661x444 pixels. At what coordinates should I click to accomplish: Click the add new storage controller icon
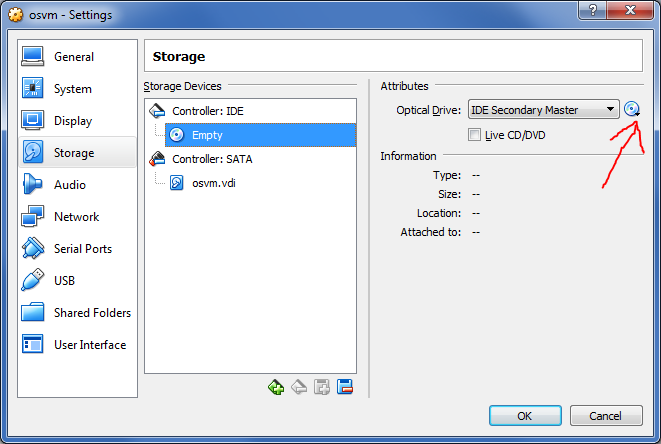click(x=322, y=387)
